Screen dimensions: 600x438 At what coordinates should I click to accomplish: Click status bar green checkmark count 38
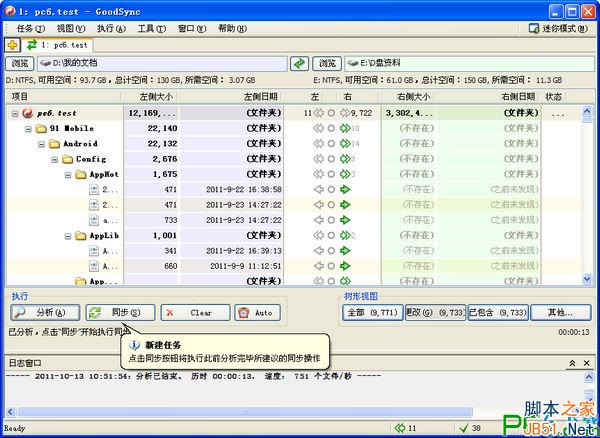click(x=470, y=428)
